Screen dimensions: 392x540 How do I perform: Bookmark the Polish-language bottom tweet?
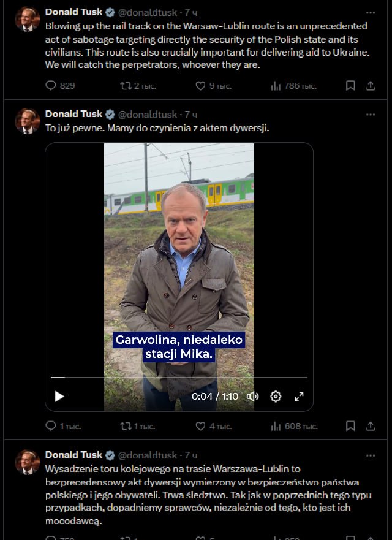pos(350,537)
